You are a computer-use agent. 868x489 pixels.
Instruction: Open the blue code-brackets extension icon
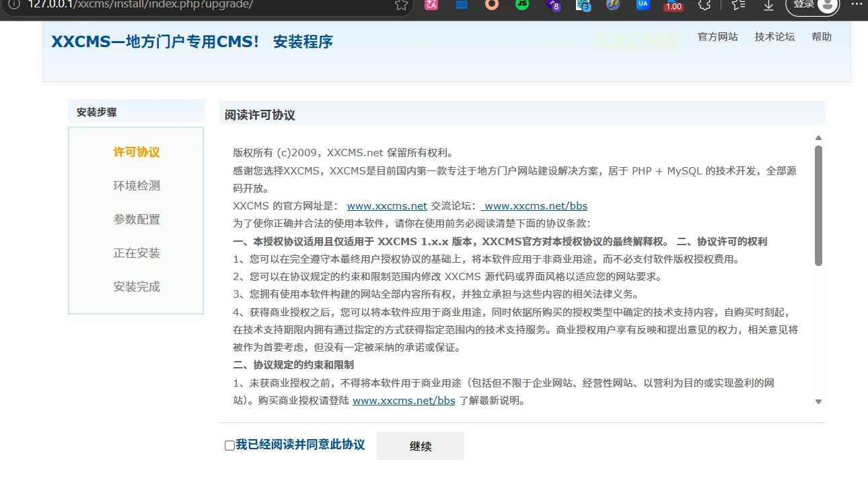coord(462,4)
